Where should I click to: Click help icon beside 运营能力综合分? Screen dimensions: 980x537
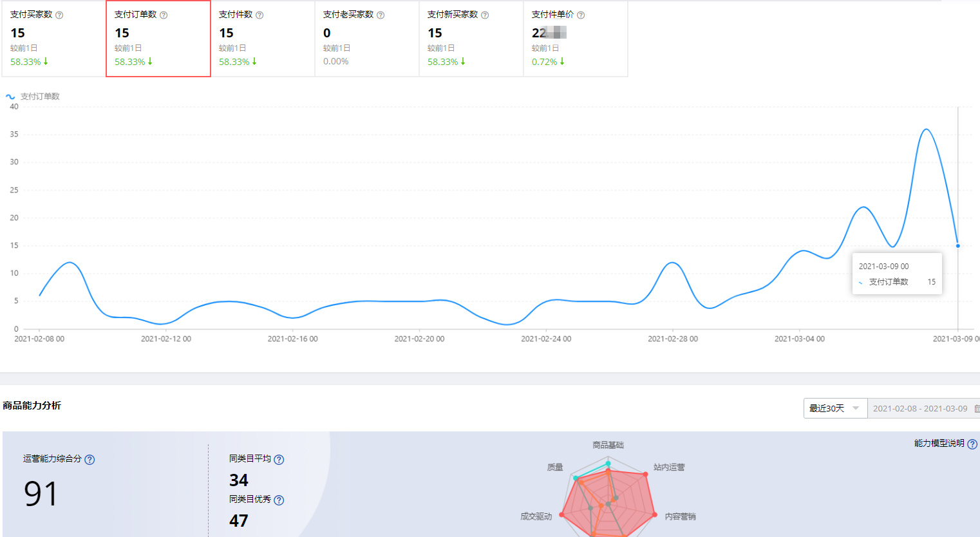click(x=90, y=460)
